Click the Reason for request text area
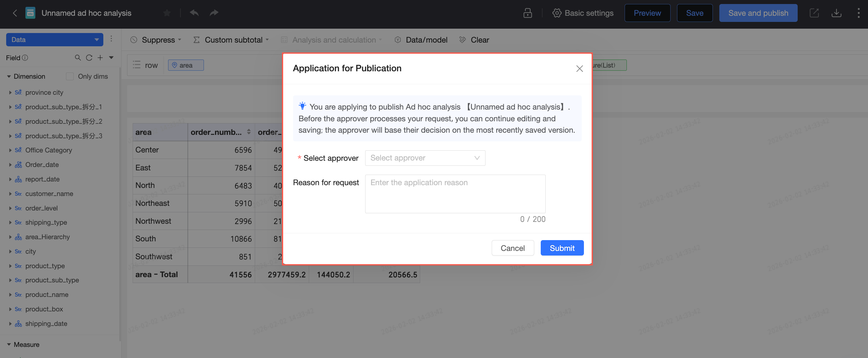 [455, 194]
